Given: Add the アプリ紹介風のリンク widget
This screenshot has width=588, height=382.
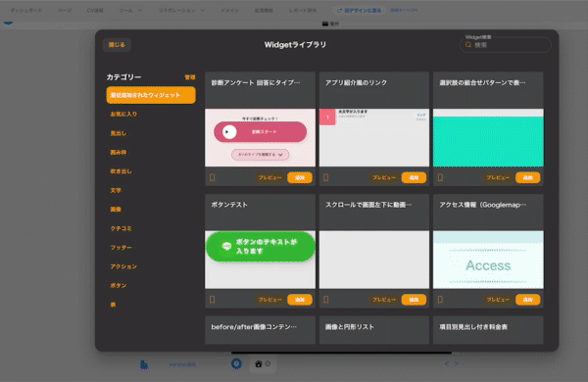Looking at the screenshot, I should [414, 177].
